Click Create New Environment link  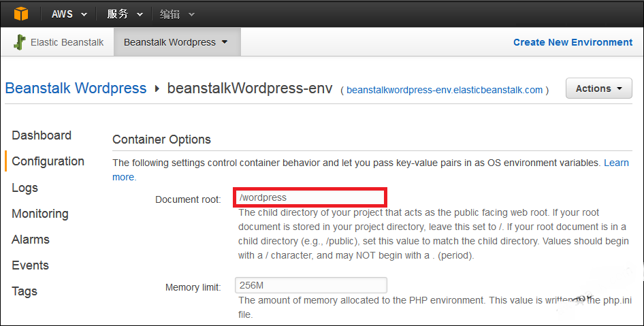(x=573, y=42)
